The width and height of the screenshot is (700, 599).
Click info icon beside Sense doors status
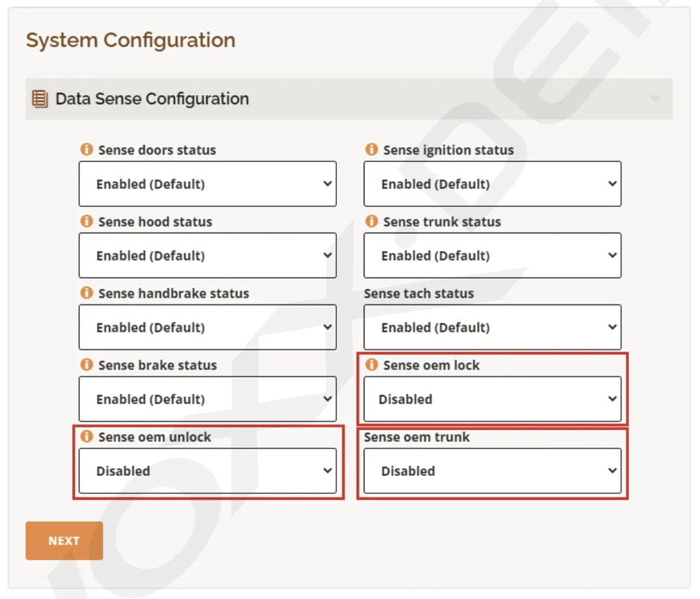pyautogui.click(x=87, y=150)
